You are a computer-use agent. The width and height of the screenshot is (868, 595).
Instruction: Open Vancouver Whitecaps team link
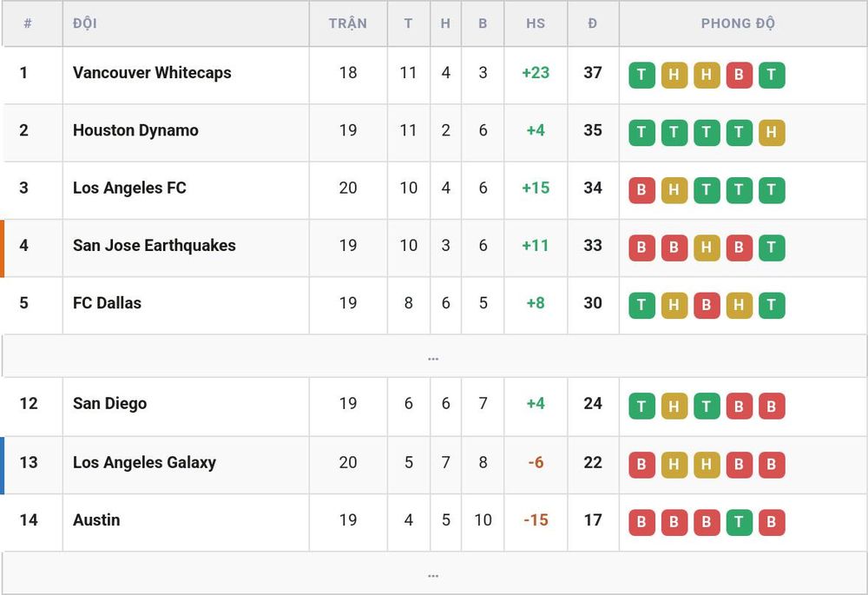point(152,73)
